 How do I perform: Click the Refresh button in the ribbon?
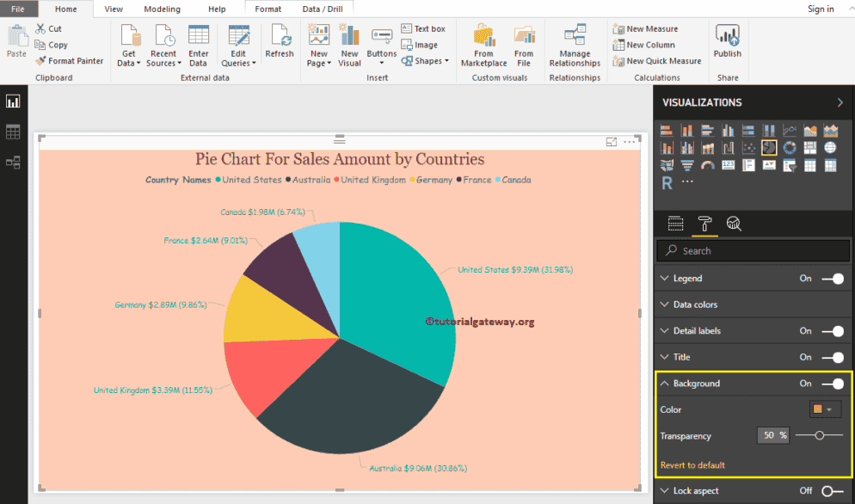pyautogui.click(x=280, y=41)
